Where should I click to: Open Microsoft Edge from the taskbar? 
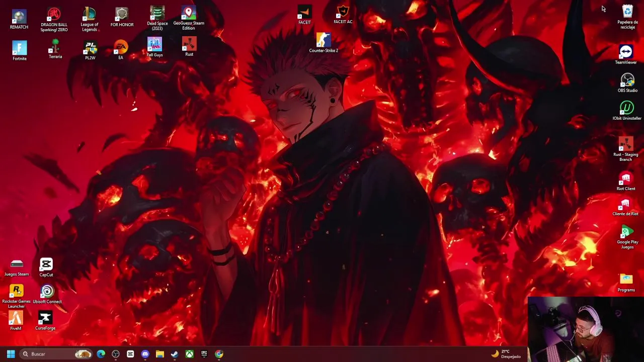(x=101, y=354)
